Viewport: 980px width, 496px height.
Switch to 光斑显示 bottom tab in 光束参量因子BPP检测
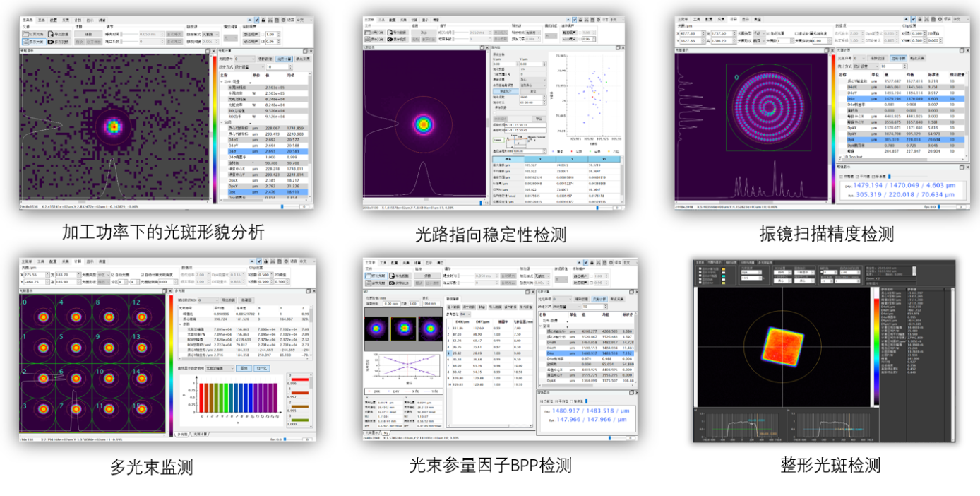(371, 432)
